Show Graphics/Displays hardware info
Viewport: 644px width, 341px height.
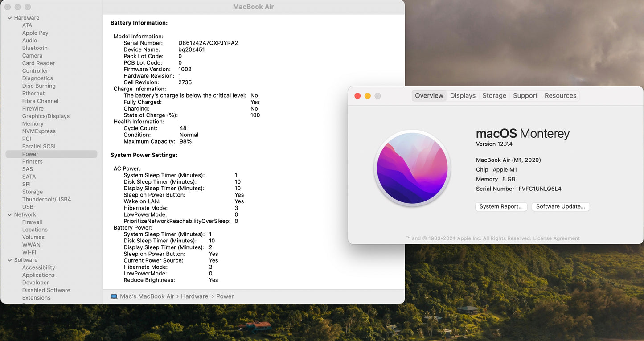tap(45, 116)
